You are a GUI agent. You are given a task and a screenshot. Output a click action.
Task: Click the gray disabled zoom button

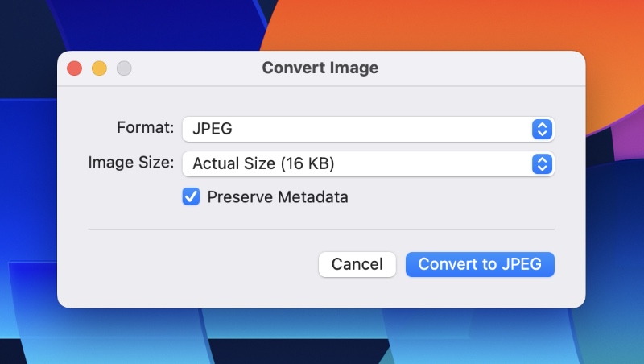[x=124, y=68]
